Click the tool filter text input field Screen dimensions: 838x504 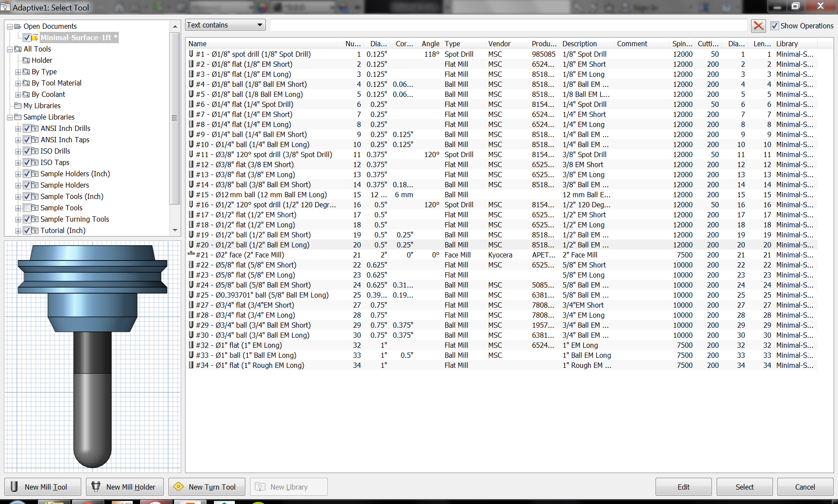click(508, 25)
